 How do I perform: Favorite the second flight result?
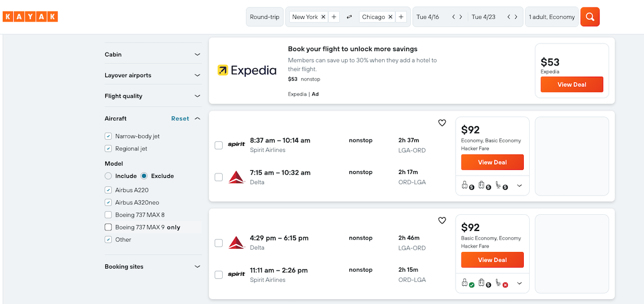(x=442, y=220)
